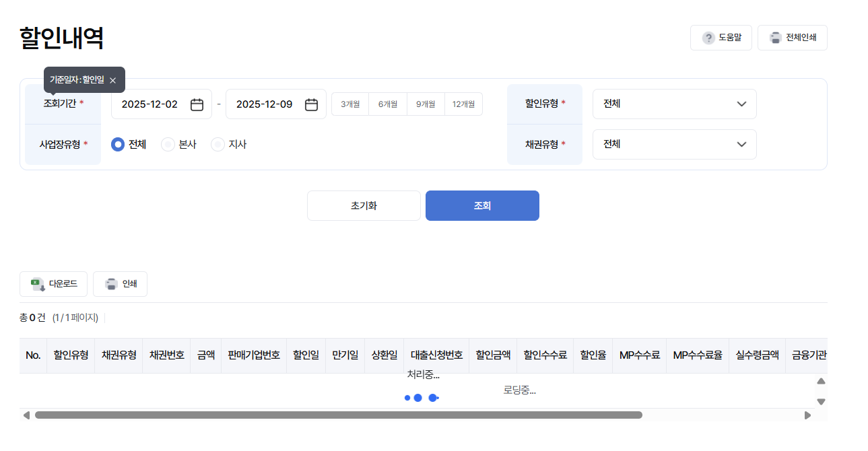Click the 할인금액 column header
The width and height of the screenshot is (868, 451).
(493, 355)
